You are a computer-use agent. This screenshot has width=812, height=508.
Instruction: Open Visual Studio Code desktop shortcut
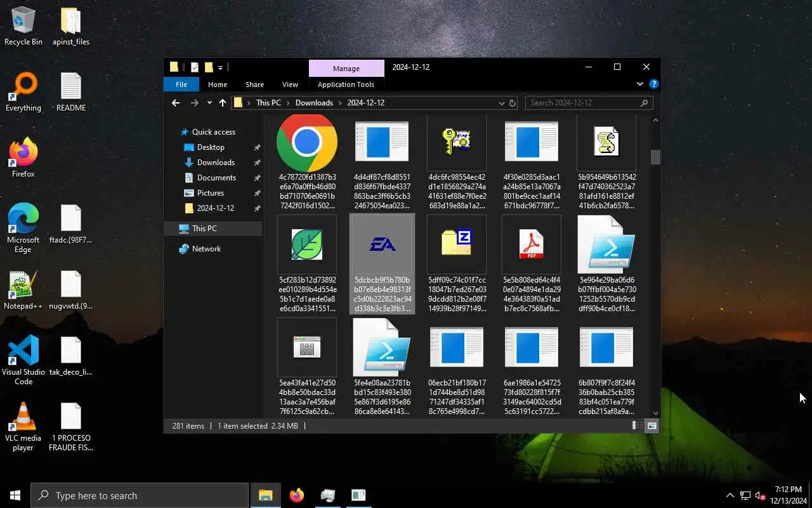click(23, 361)
